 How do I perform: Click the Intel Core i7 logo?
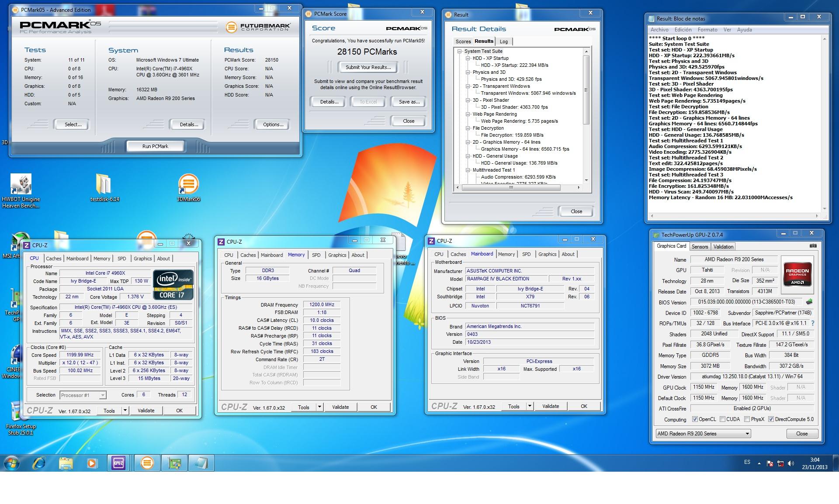tap(173, 284)
